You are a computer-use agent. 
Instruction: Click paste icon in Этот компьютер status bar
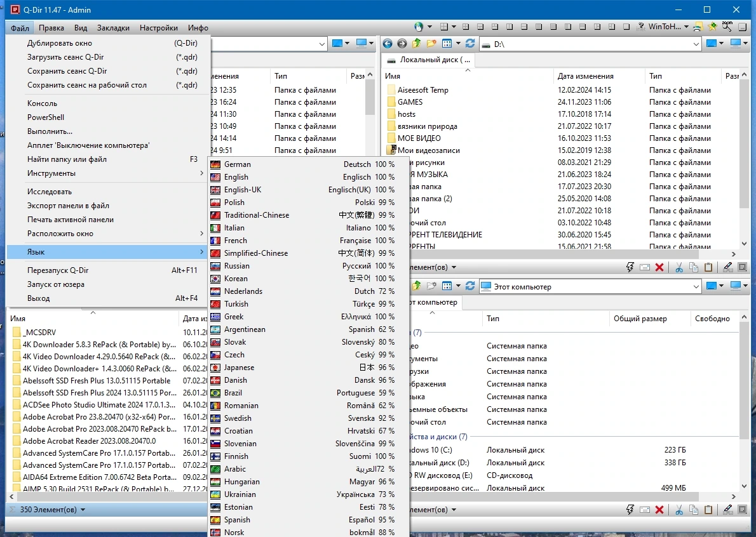tap(708, 510)
